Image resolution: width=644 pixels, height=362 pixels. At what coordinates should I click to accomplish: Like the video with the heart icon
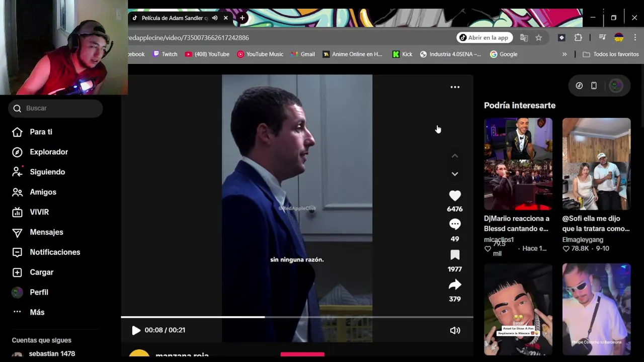[455, 196]
